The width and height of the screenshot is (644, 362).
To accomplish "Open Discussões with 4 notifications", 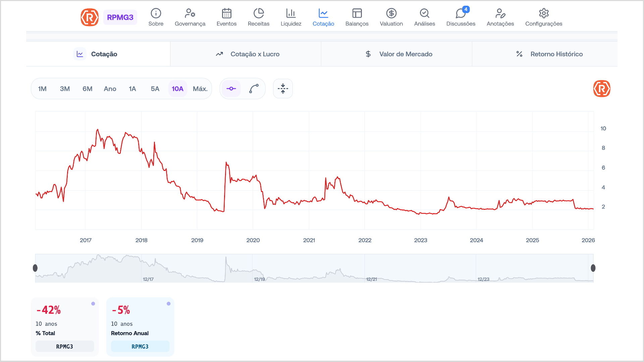I will tap(461, 14).
